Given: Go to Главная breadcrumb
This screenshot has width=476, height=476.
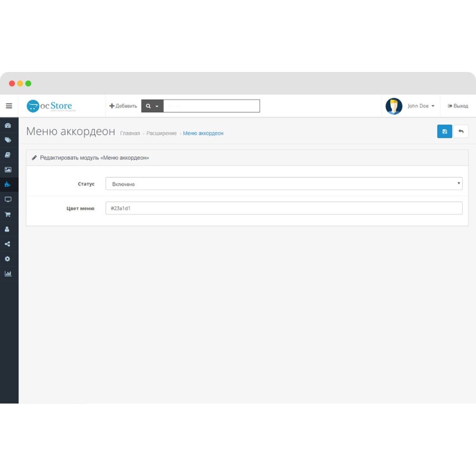Looking at the screenshot, I should pyautogui.click(x=130, y=133).
